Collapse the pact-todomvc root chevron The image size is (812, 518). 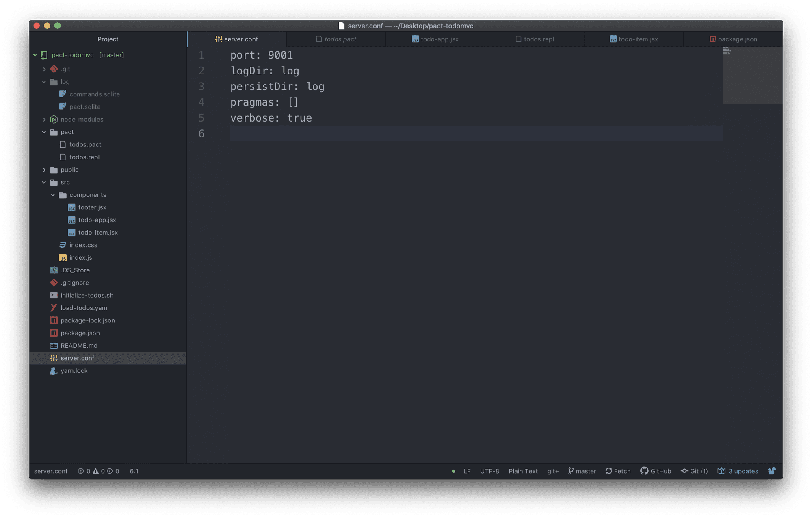point(35,55)
